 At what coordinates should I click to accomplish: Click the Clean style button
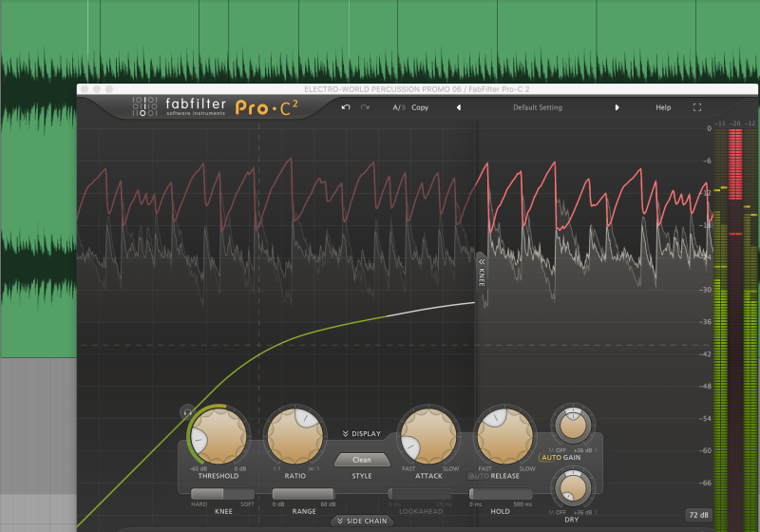tap(362, 460)
